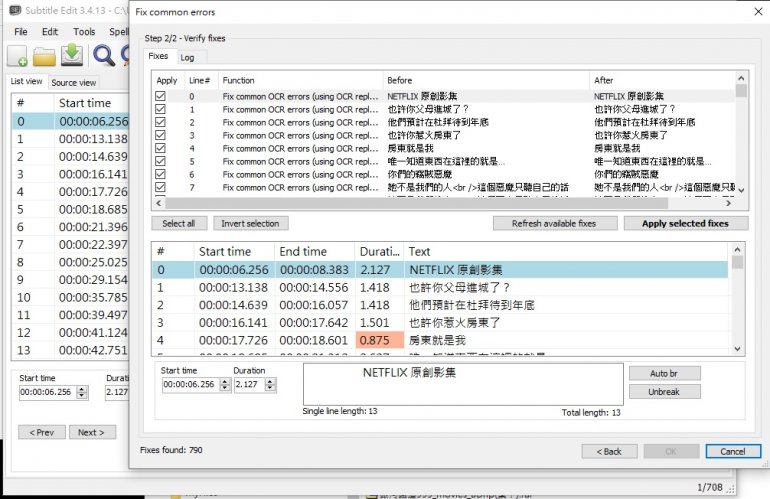Open the Tools menu

[x=84, y=31]
